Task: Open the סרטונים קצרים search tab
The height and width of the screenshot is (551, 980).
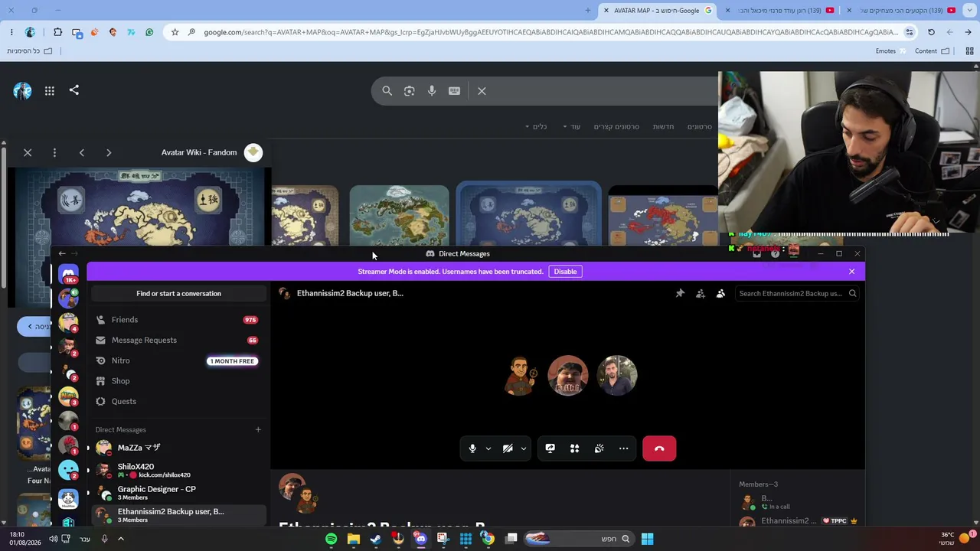Action: pos(616,127)
